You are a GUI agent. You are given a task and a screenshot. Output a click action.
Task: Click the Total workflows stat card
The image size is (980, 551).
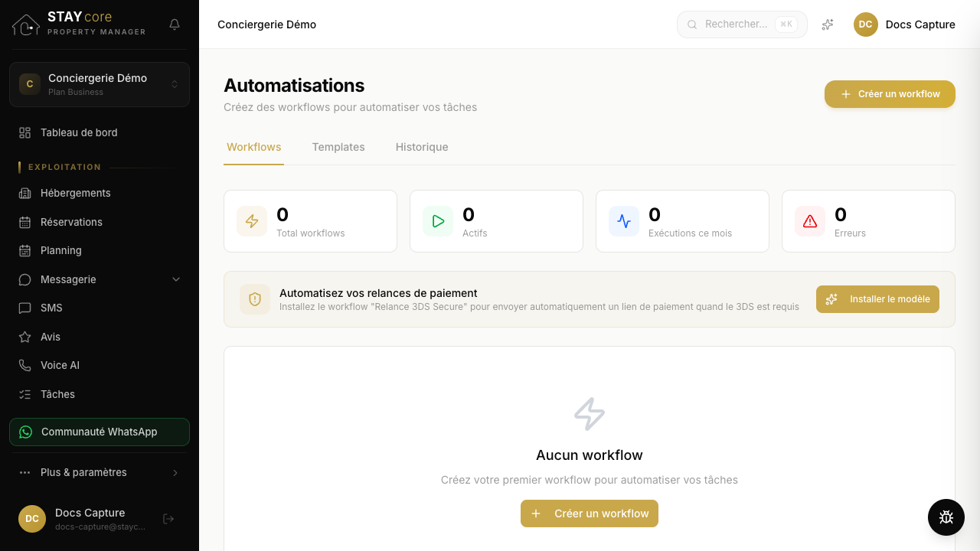[x=310, y=221]
